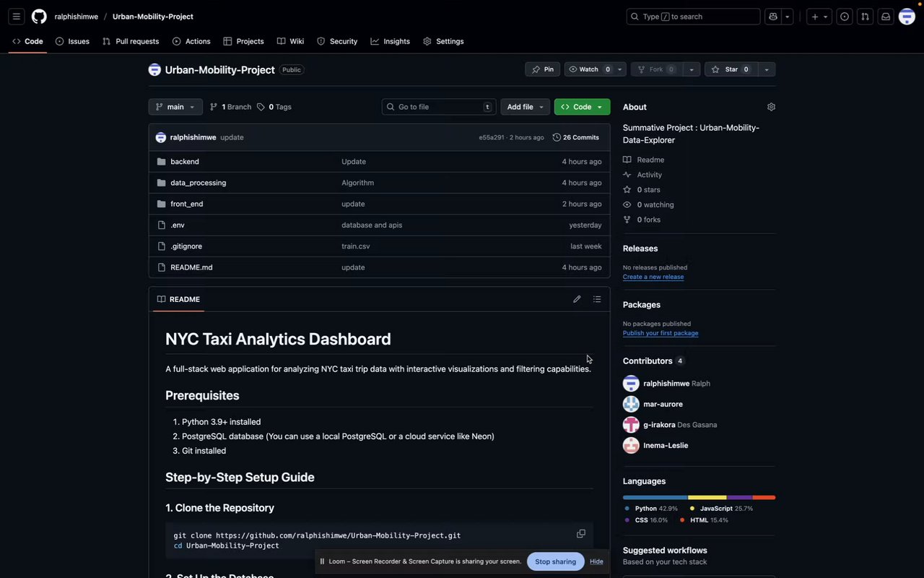
Task: Open the .env file
Action: (178, 225)
